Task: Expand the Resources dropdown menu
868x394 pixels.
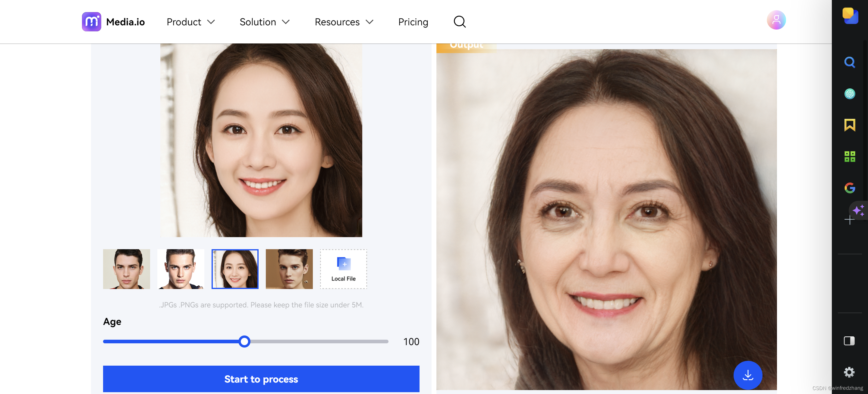Action: point(344,22)
